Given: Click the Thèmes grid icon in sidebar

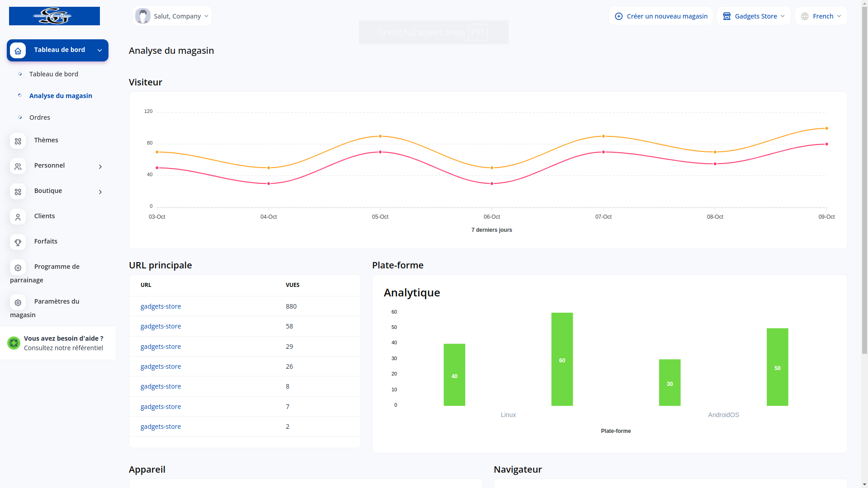Looking at the screenshot, I should tap(18, 141).
